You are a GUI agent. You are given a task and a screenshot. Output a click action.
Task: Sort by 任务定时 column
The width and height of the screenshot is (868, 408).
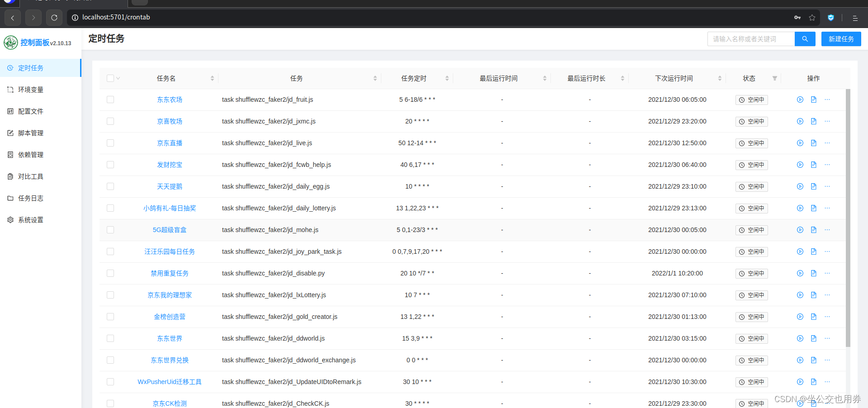[x=447, y=78]
